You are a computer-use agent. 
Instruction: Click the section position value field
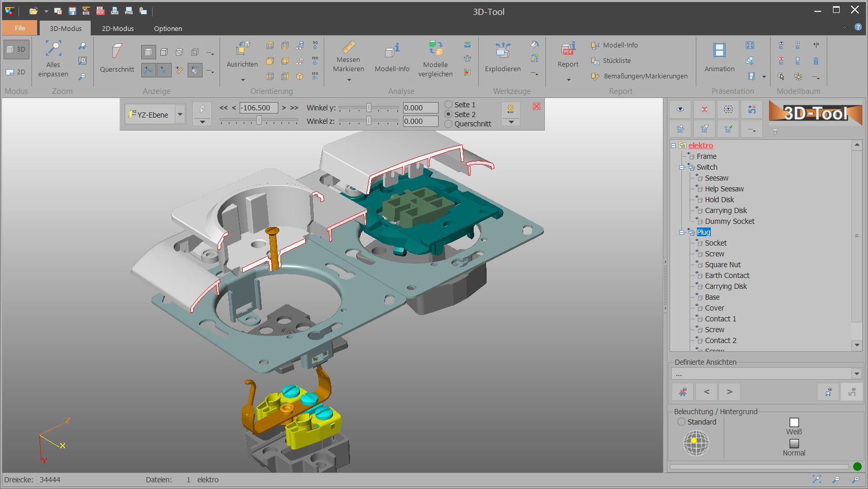(x=259, y=108)
